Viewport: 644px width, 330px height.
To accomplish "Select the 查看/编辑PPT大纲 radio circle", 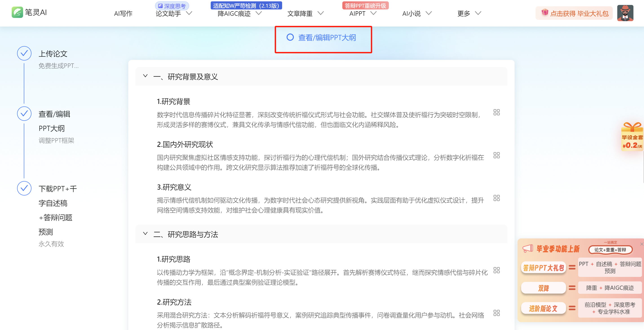I will tap(290, 38).
